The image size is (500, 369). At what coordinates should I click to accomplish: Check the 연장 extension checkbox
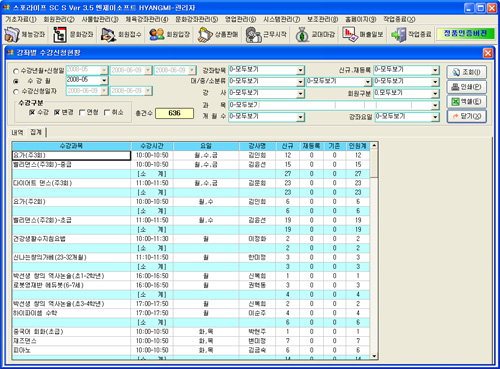tap(81, 113)
